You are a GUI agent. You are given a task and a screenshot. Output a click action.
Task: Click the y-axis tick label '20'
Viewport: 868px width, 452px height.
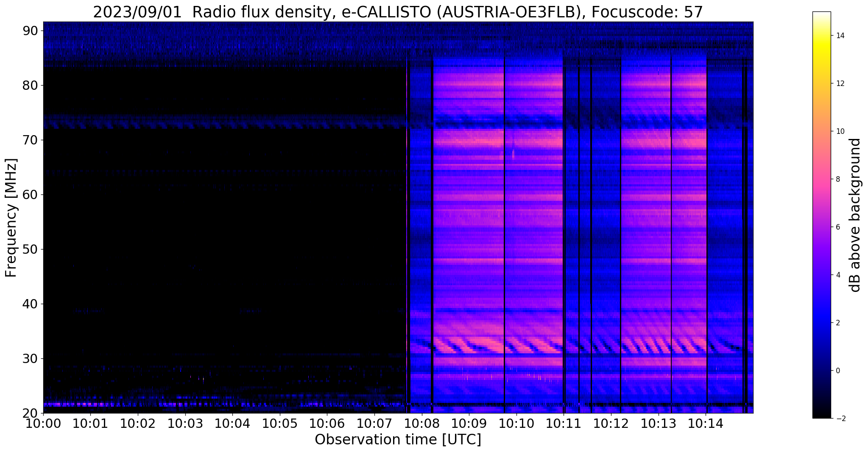coord(30,413)
